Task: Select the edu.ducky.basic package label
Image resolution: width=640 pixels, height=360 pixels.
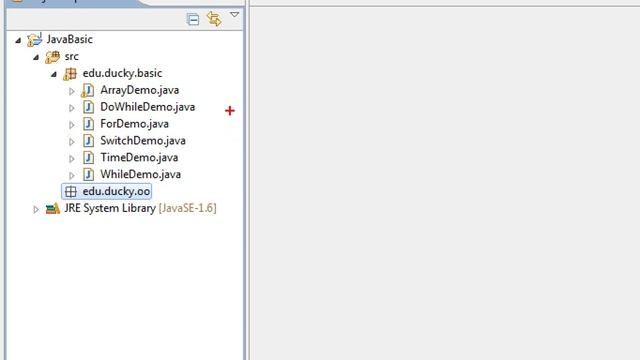Action: tap(122, 73)
